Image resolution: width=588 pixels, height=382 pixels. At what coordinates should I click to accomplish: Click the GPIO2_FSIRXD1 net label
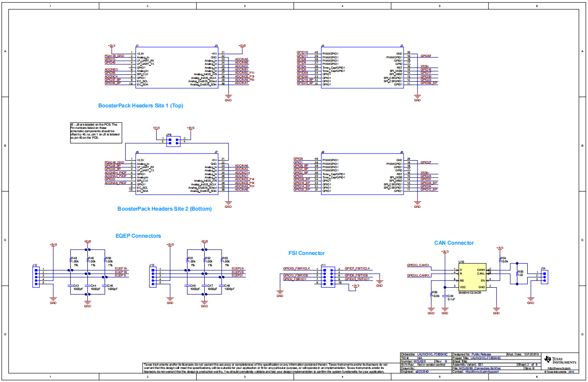294,279
